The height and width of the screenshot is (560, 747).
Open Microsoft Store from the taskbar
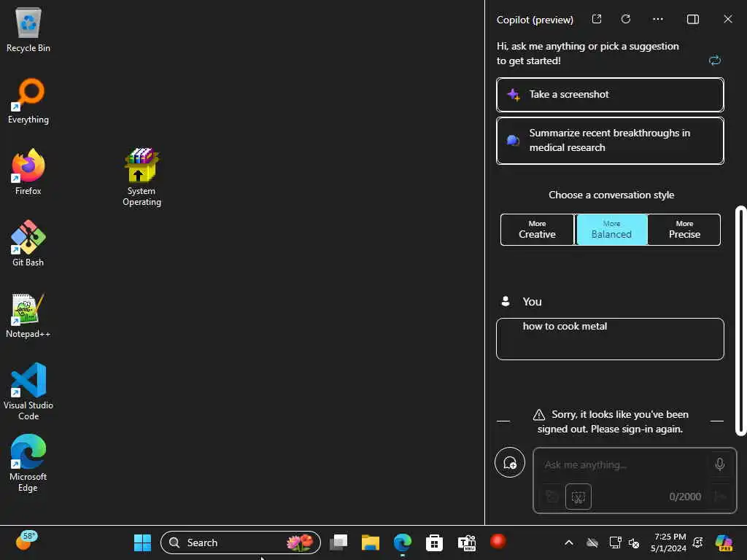435,542
